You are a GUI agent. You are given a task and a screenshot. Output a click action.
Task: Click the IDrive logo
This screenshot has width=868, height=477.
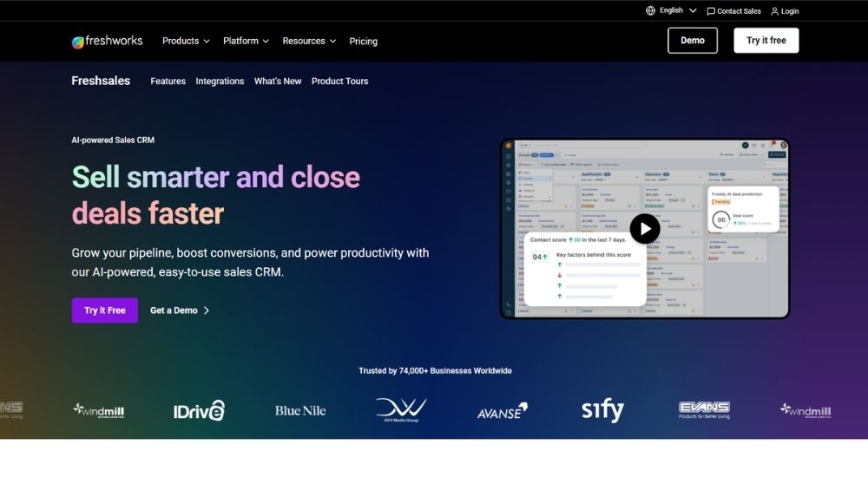pyautogui.click(x=200, y=410)
